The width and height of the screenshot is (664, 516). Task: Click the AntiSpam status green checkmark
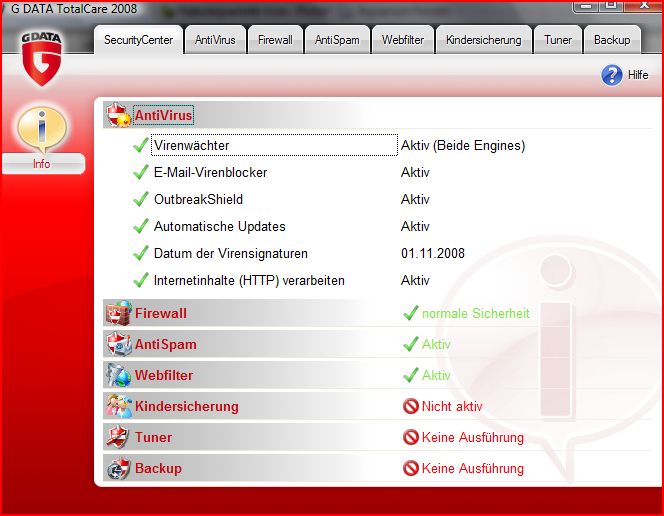coord(411,344)
